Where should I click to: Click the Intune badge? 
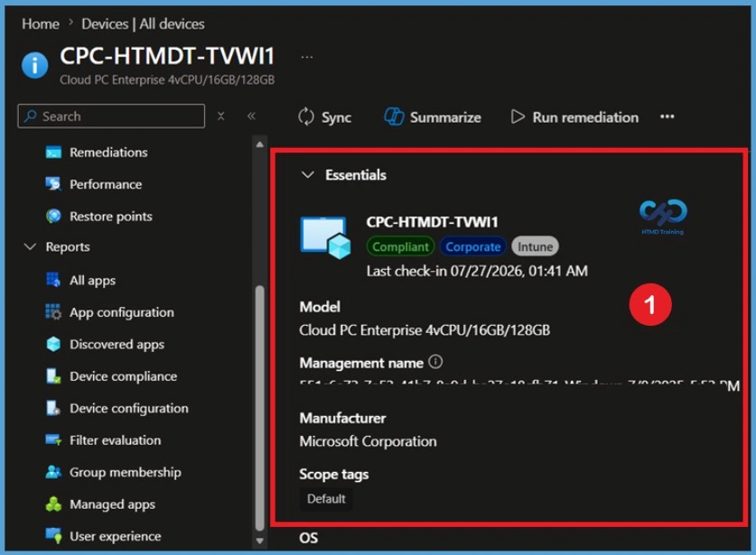pos(536,246)
